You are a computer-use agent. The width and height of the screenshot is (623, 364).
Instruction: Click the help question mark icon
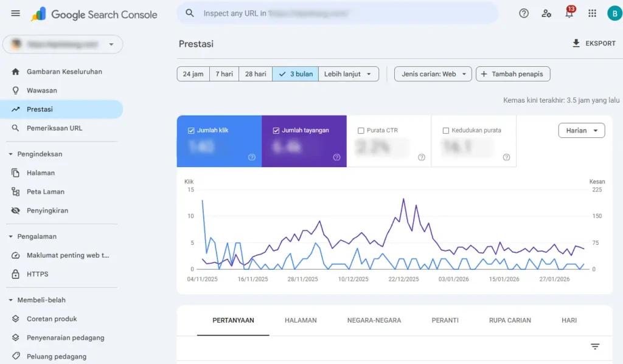click(523, 13)
